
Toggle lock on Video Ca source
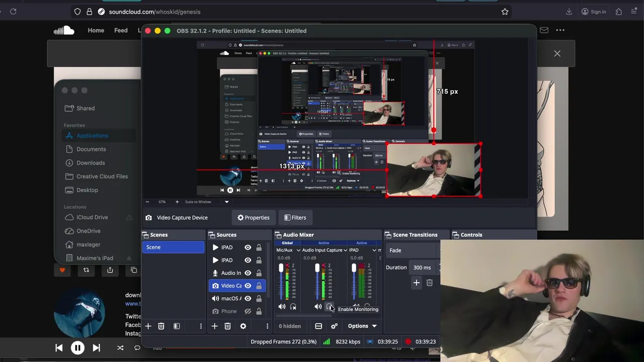(x=259, y=286)
